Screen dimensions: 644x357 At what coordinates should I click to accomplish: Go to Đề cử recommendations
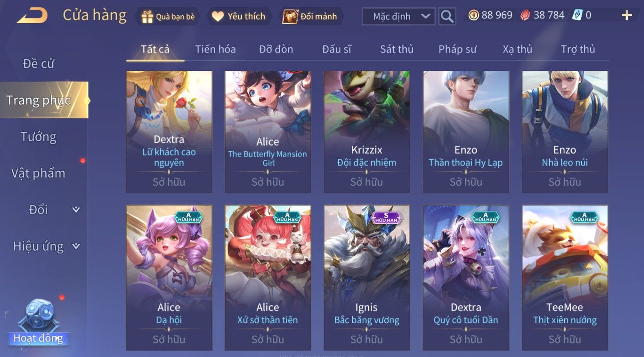click(38, 64)
